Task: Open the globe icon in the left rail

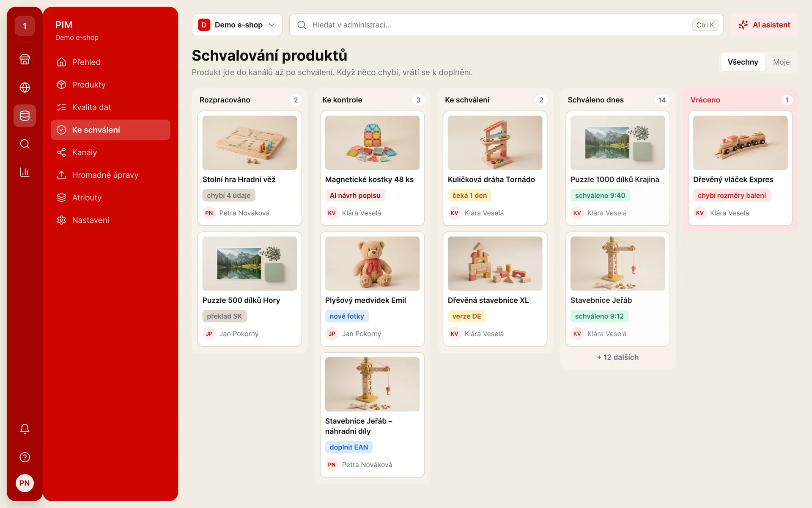Action: coord(25,87)
